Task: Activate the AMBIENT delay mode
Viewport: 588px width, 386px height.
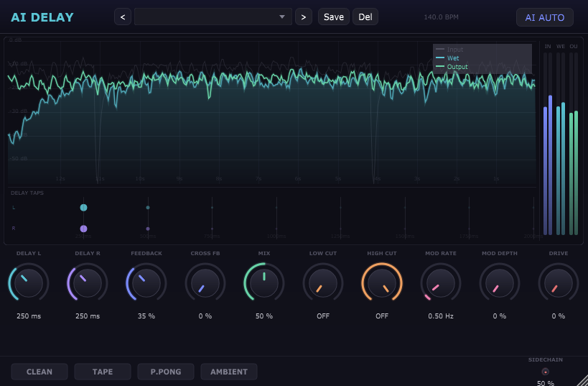Action: click(x=229, y=372)
